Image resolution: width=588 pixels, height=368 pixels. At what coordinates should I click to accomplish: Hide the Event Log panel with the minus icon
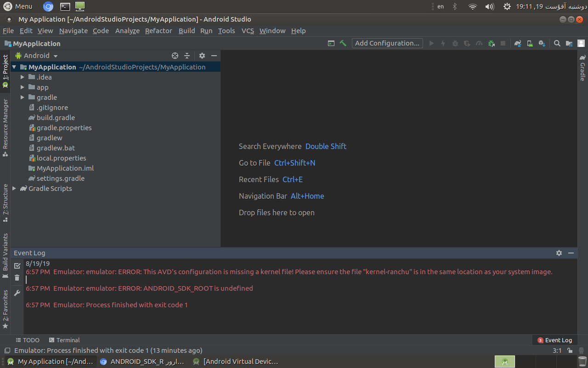(571, 253)
